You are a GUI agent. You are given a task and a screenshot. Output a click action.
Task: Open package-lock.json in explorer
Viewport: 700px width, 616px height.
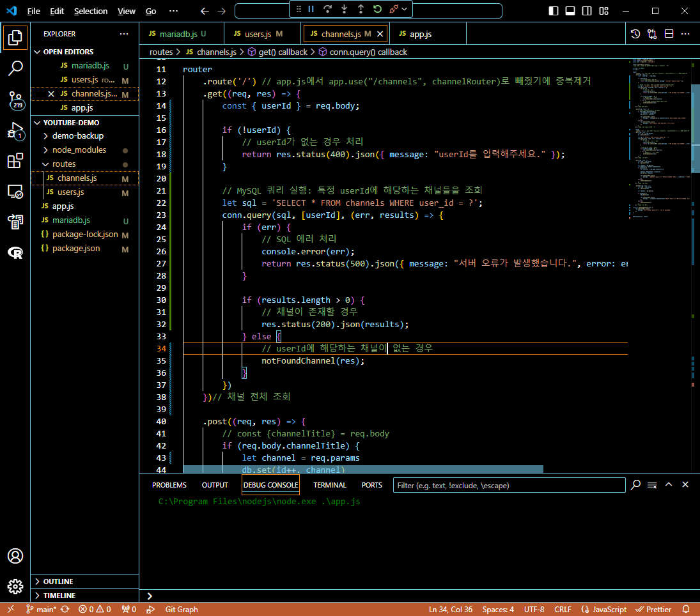click(85, 235)
